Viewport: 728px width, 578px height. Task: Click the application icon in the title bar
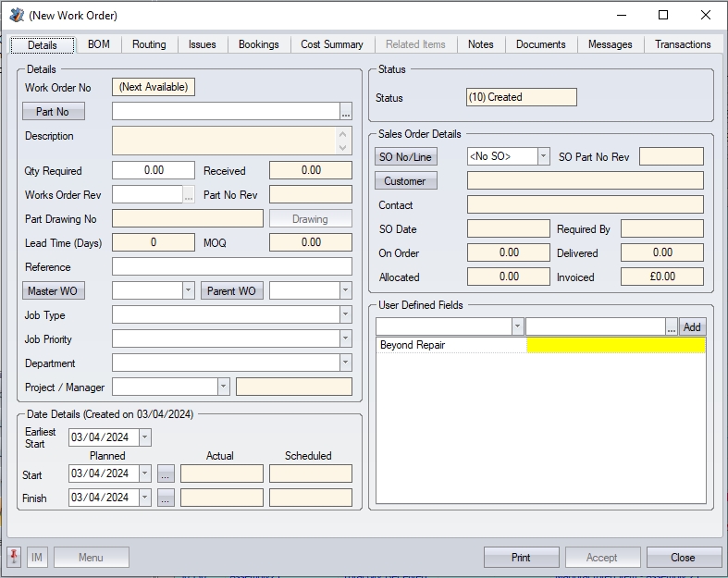click(16, 16)
